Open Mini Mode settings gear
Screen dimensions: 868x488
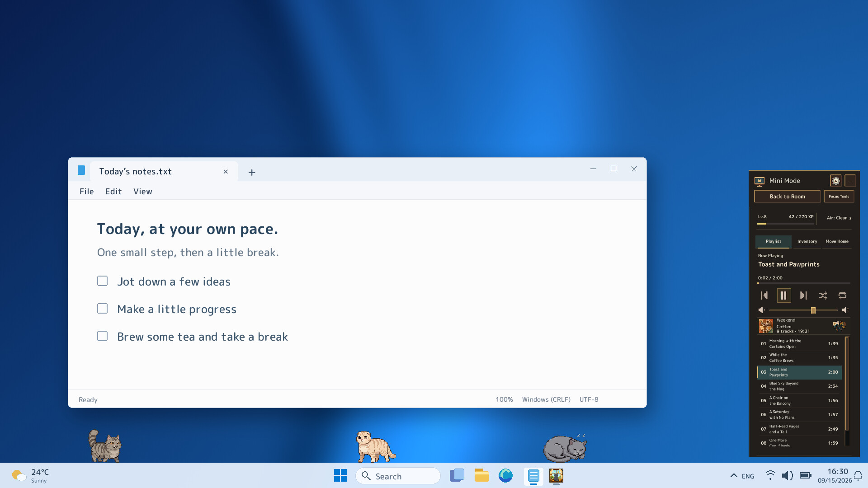(x=835, y=181)
